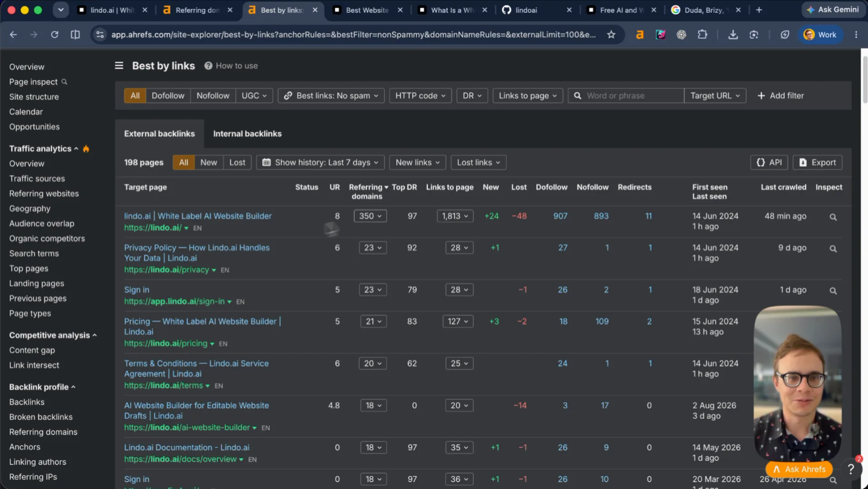The image size is (868, 489).
Task: Show only New pages toggle
Action: [209, 163]
